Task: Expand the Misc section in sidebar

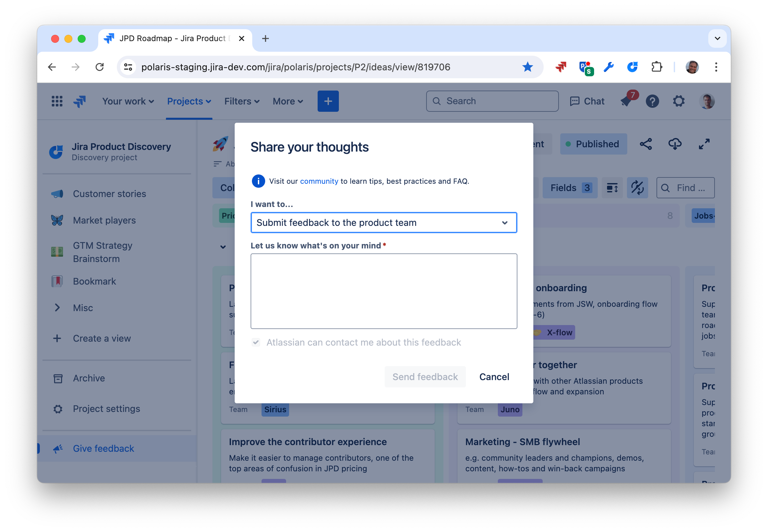Action: click(57, 308)
